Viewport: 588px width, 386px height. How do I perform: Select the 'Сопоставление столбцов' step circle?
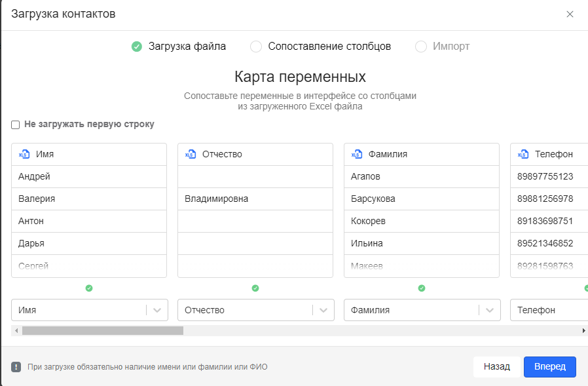click(256, 47)
